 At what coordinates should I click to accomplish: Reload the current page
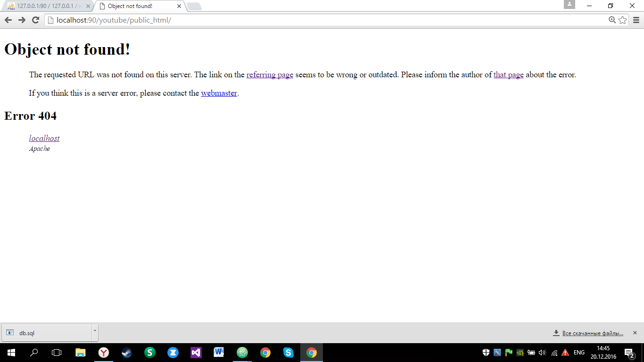(35, 20)
